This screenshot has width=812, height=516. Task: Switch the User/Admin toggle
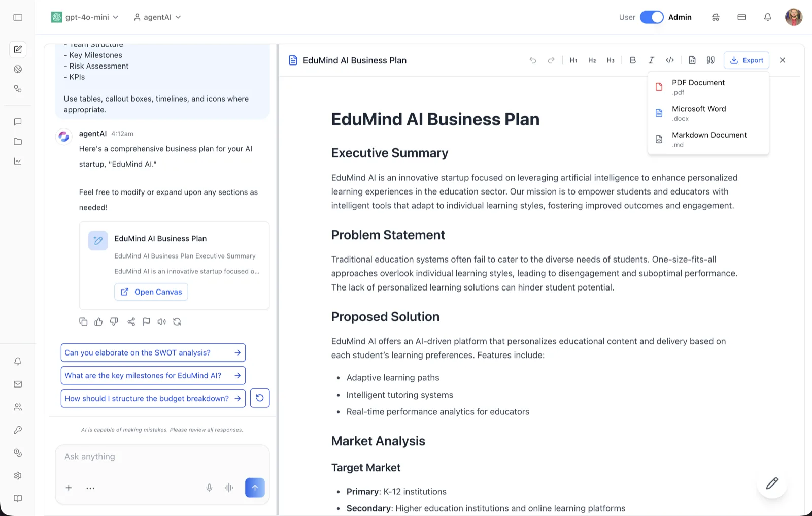pos(652,17)
